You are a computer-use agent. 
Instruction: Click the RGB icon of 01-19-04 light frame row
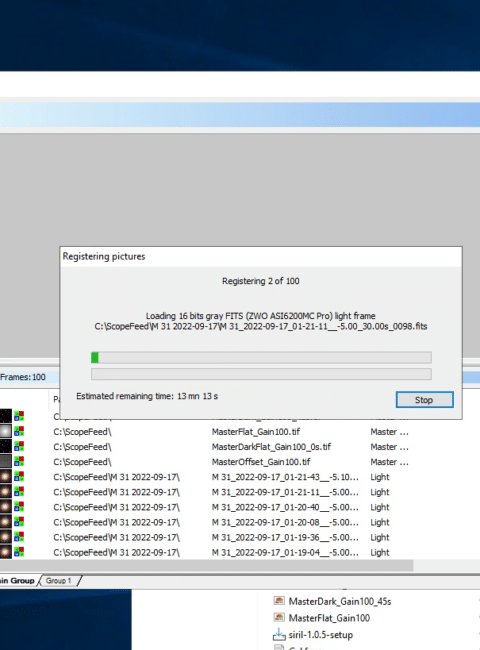click(19, 552)
